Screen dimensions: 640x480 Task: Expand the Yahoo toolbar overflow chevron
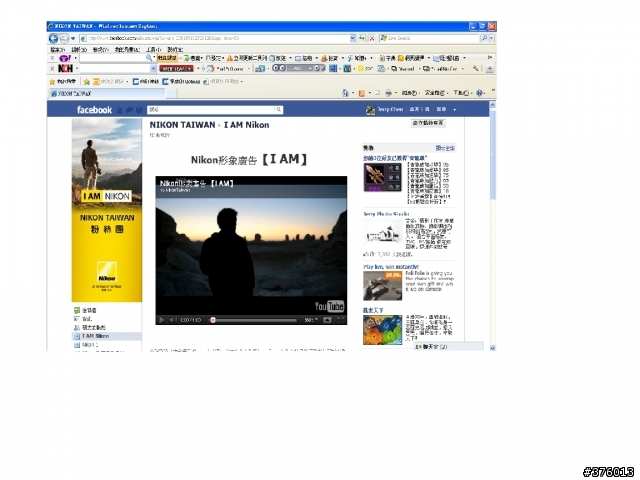(x=490, y=58)
